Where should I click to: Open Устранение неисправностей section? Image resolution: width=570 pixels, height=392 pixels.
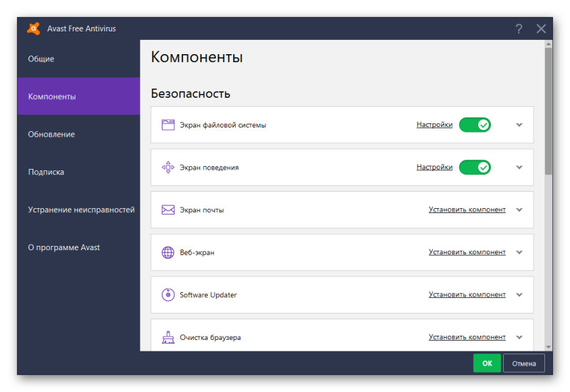[x=78, y=210]
